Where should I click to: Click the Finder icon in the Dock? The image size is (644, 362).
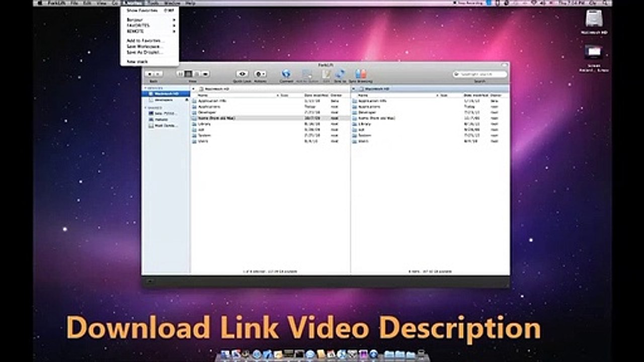coord(225,354)
